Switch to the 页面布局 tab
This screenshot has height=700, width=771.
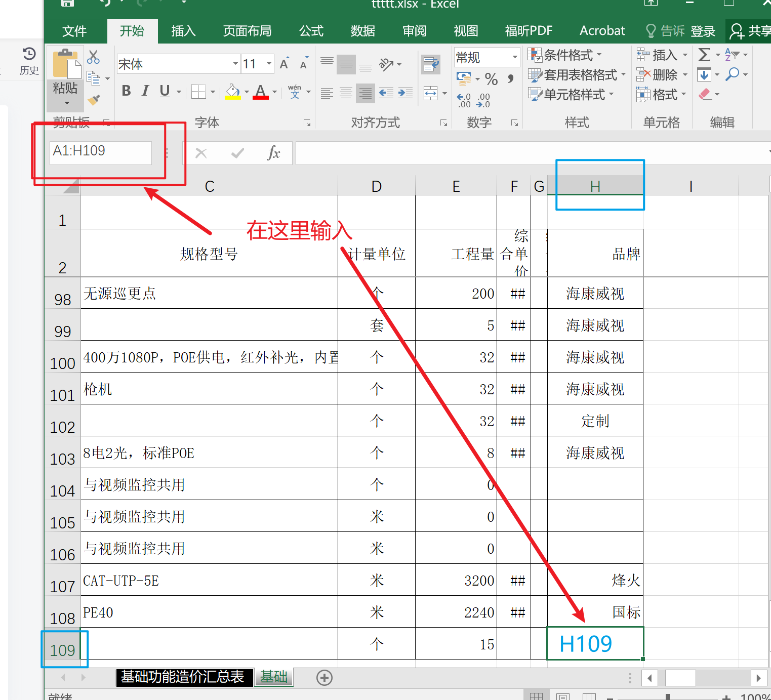pyautogui.click(x=248, y=31)
